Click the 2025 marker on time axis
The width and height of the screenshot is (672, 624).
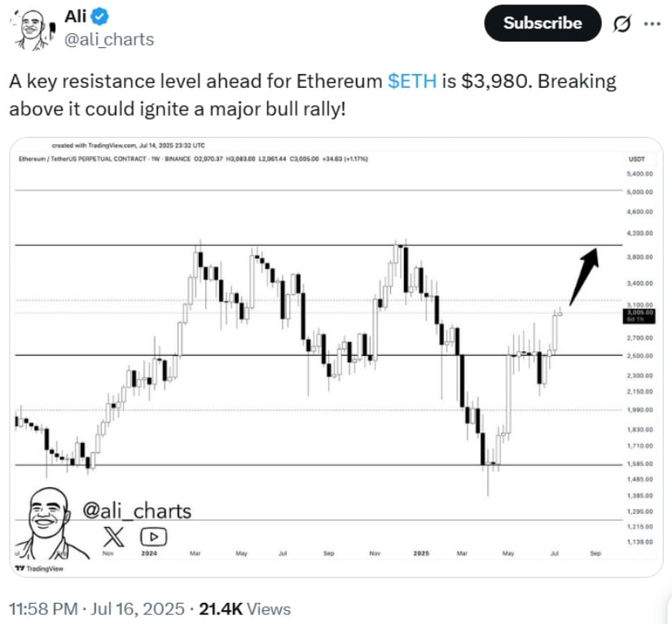click(x=421, y=553)
